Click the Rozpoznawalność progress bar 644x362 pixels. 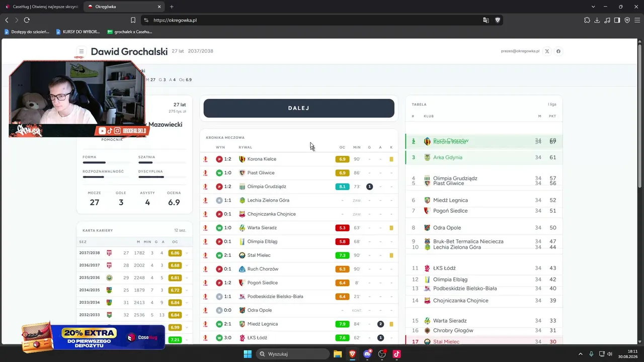point(106,177)
